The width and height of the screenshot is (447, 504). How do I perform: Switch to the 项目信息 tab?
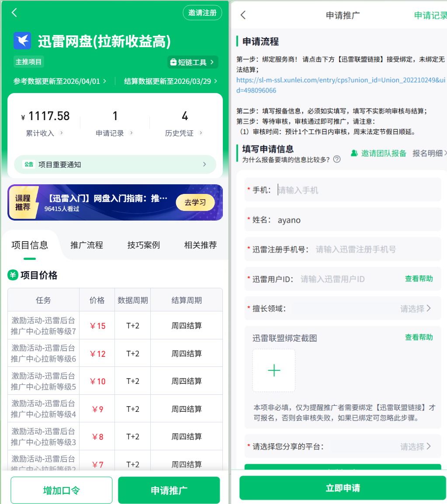[x=30, y=245]
